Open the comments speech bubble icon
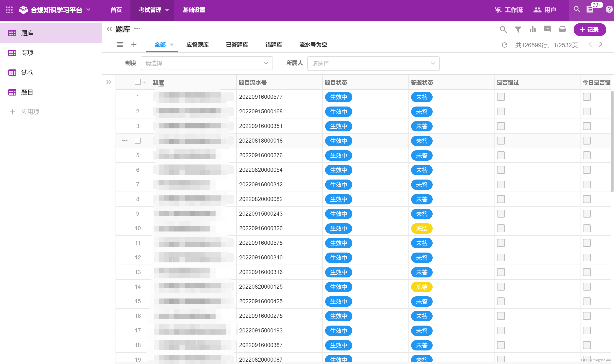The width and height of the screenshot is (614, 364). pos(547,29)
